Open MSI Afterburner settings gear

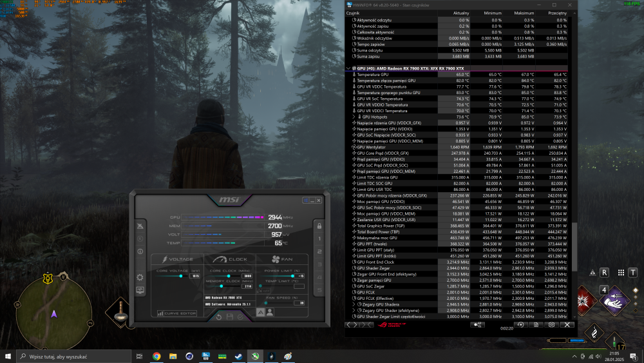(x=140, y=277)
